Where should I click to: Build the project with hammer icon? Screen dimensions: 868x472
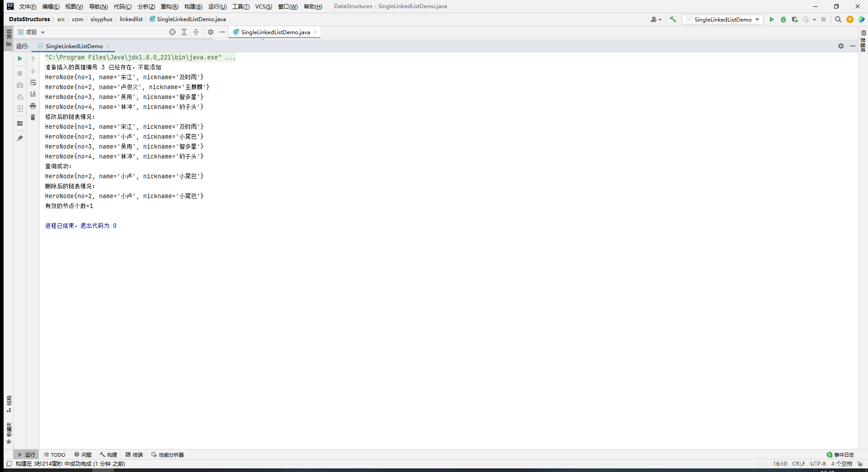673,19
